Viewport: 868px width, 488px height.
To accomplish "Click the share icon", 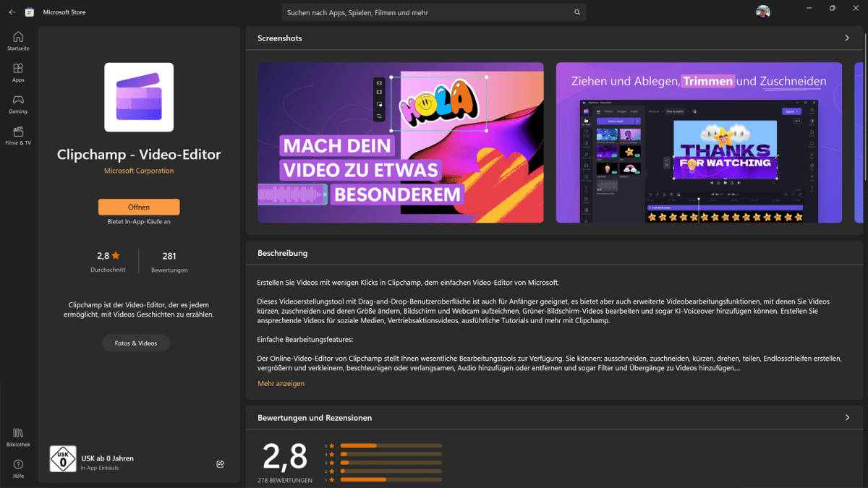I will coord(220,464).
